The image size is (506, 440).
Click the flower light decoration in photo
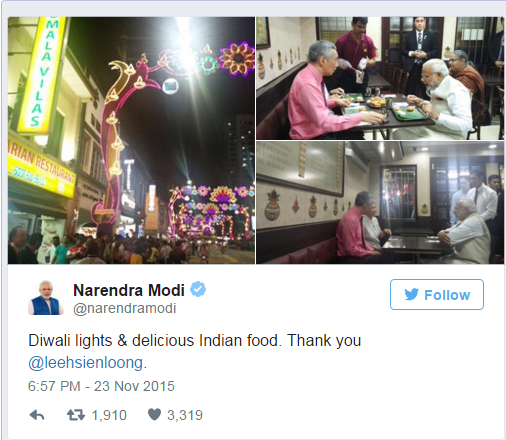click(237, 59)
